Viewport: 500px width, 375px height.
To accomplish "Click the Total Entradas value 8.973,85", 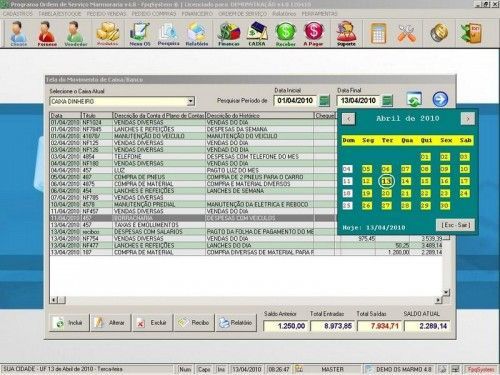I will (x=333, y=326).
